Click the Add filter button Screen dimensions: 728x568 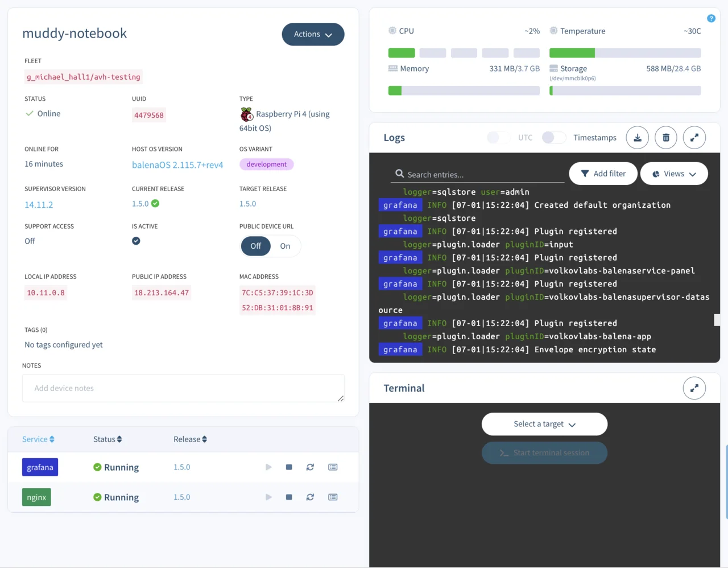coord(603,174)
